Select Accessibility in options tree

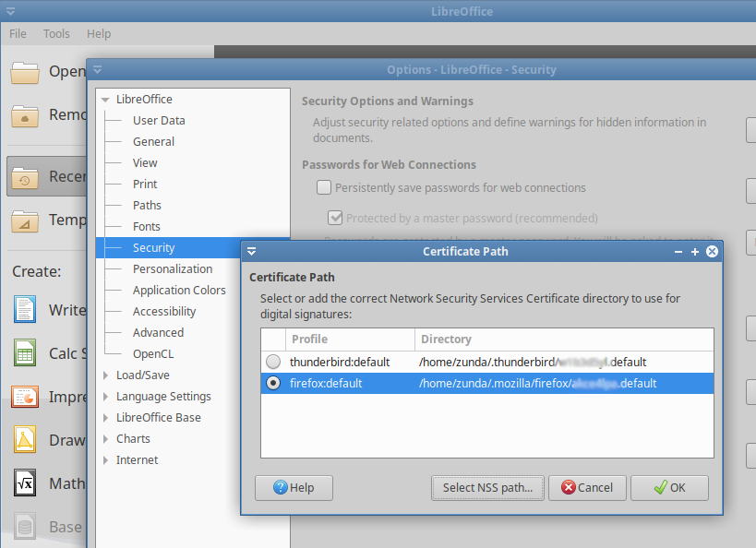[164, 311]
